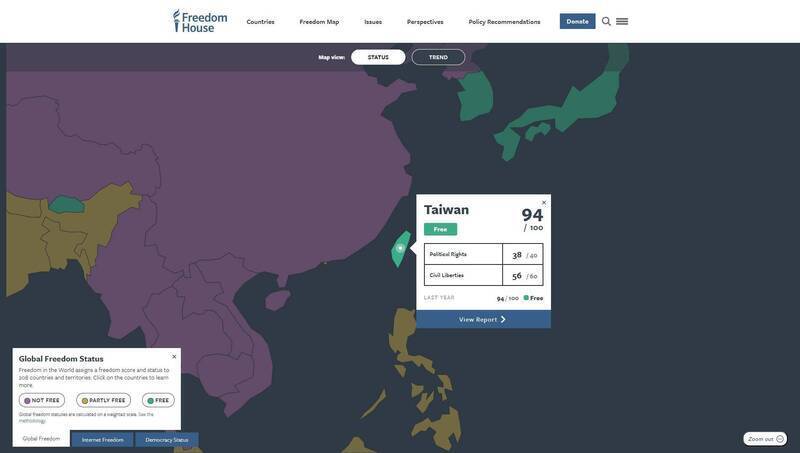Select the Democracy Status tab
800x453 pixels.
point(166,440)
